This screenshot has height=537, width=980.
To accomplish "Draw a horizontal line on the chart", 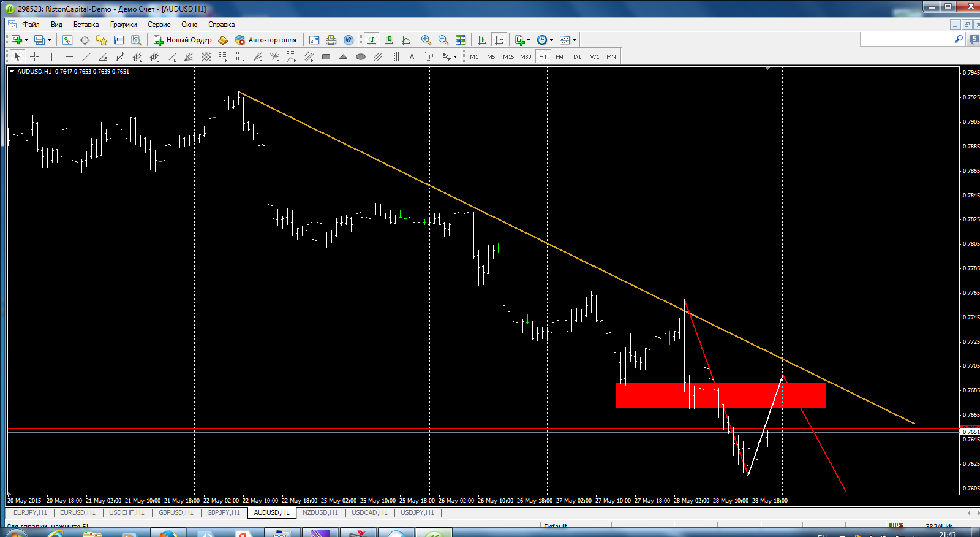I will [x=69, y=57].
